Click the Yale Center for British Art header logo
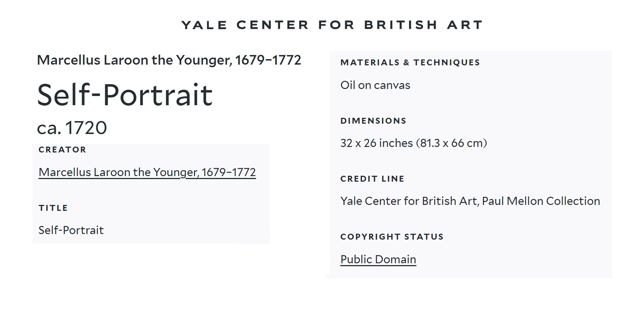This screenshot has width=644, height=319. coord(332,25)
